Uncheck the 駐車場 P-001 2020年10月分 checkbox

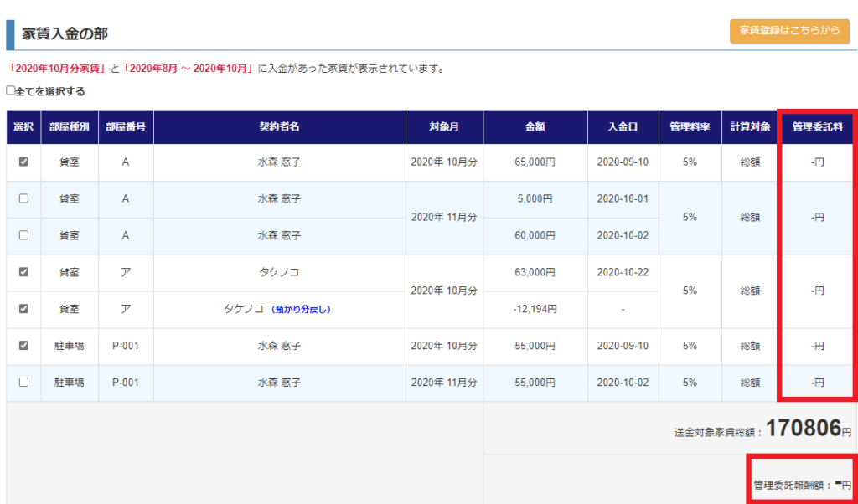(x=23, y=346)
